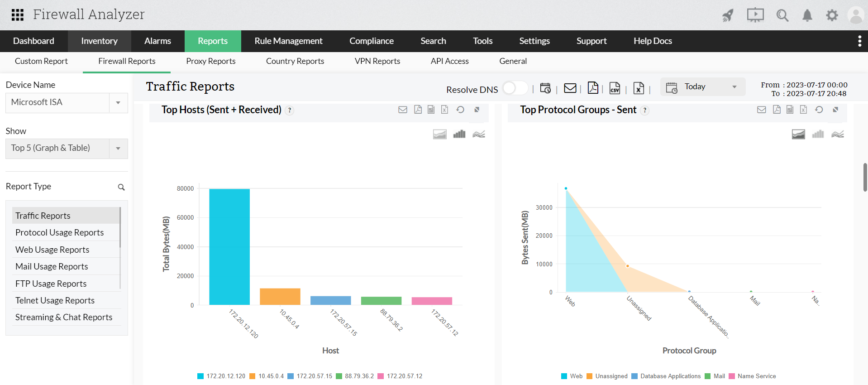Switch to the Proxy Reports tab
Viewport: 868px width, 385px height.
tap(210, 61)
